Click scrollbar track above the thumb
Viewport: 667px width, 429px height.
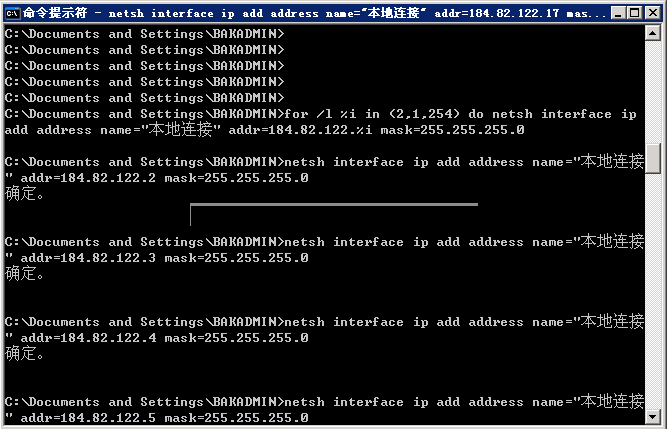click(x=653, y=91)
